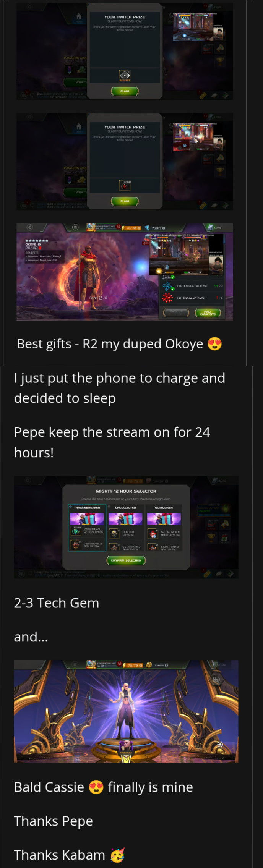This screenshot has width=263, height=868.
Task: Click the Tier 3 Alpha Catalyst icon
Action: pos(168,286)
